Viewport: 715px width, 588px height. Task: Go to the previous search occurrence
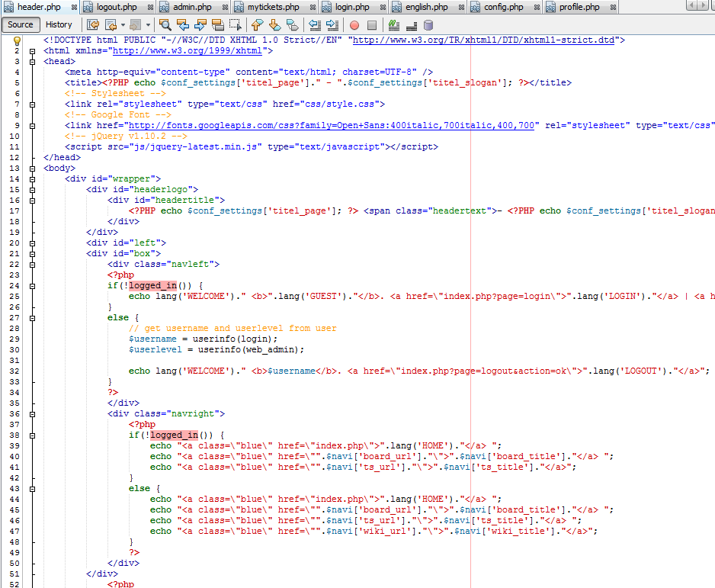[183, 24]
